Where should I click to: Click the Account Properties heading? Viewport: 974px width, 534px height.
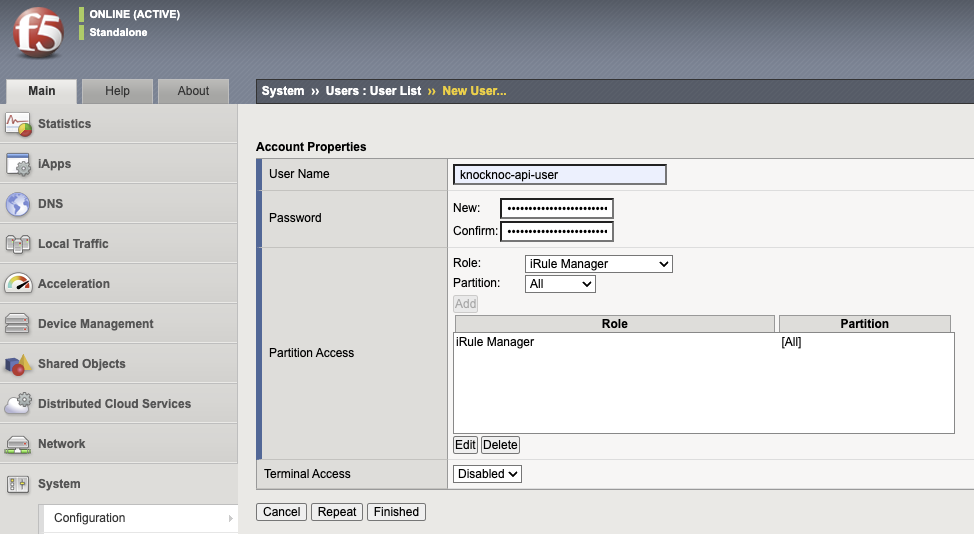pos(311,147)
